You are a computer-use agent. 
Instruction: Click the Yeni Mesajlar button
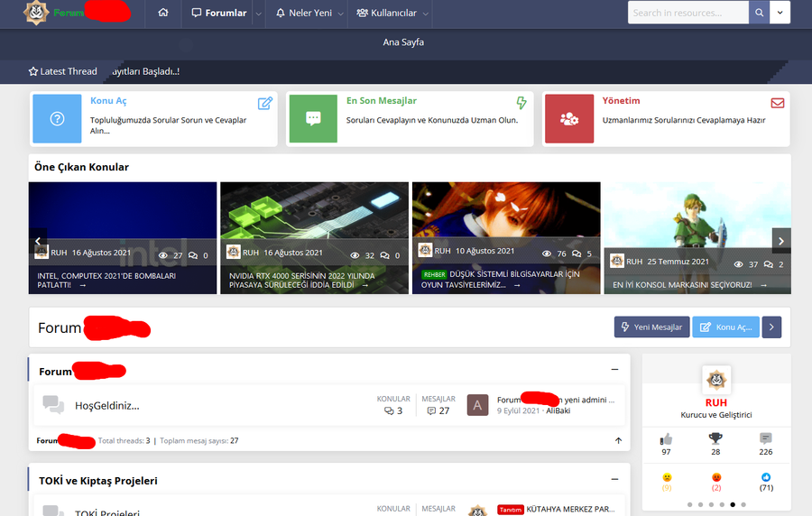[652, 327]
